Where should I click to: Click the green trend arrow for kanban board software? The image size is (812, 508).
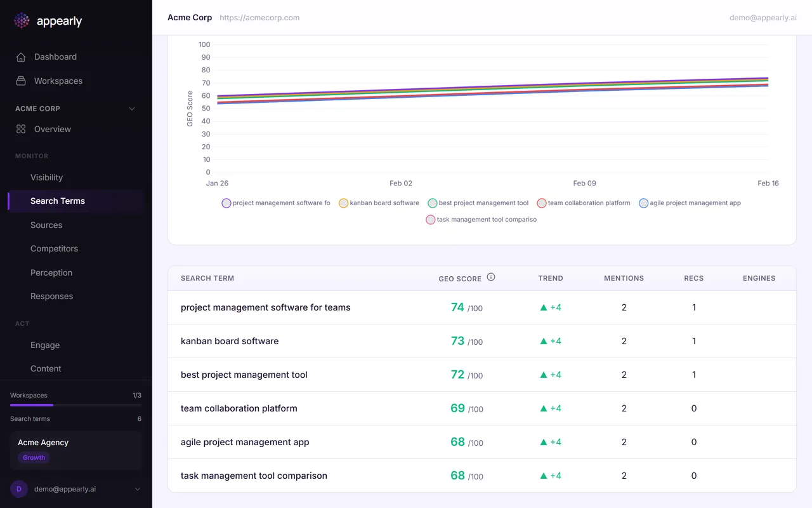pos(544,341)
